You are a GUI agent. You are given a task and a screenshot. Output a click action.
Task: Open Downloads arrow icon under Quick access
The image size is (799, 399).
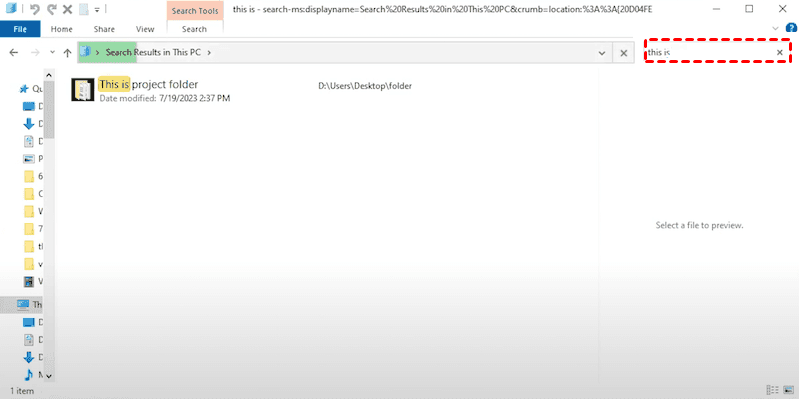[x=29, y=124]
